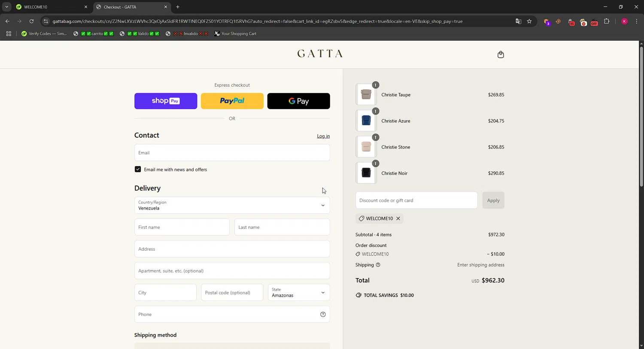Click the Christie Stone product thumbnail
Screen dimensions: 644x349
[x=366, y=147]
